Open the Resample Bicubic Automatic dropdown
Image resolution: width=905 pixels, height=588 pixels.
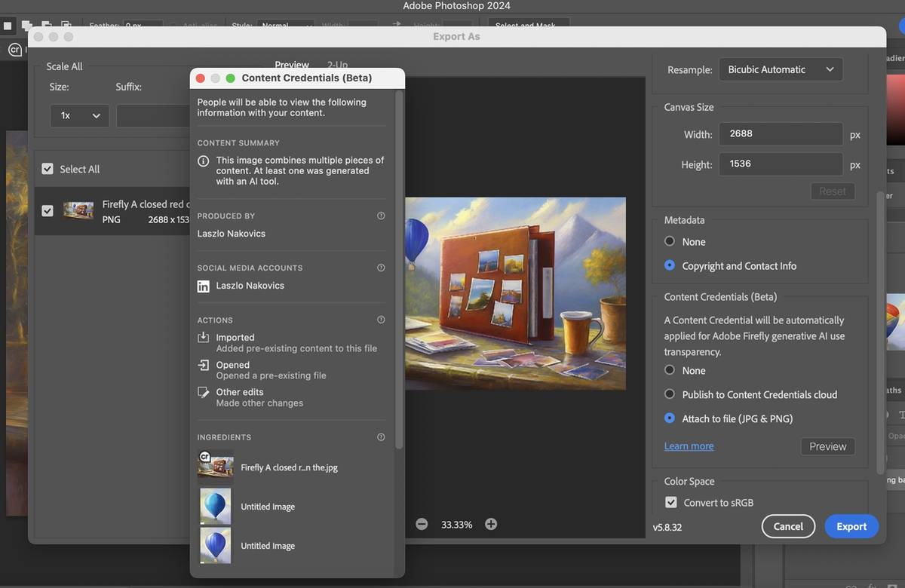pyautogui.click(x=781, y=69)
